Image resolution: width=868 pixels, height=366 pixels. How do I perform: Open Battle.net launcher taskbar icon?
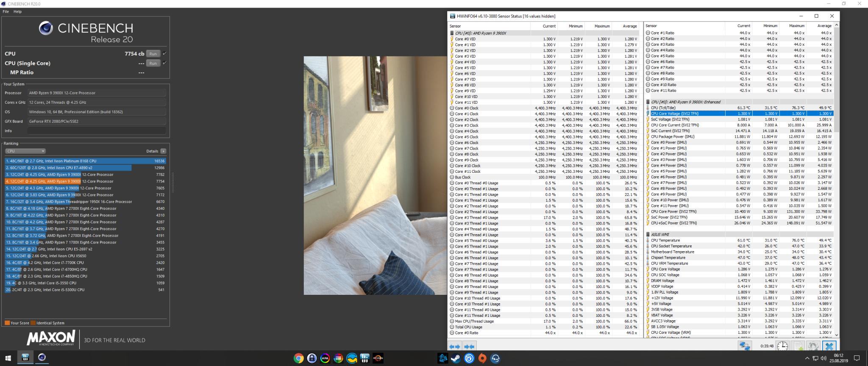click(442, 358)
